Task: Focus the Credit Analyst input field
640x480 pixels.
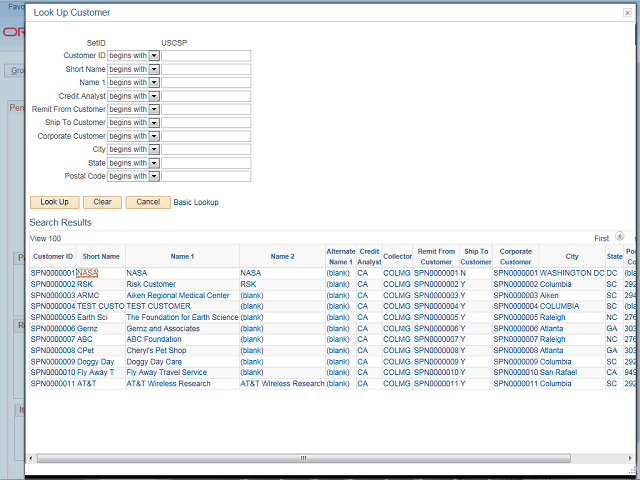Action: click(206, 96)
